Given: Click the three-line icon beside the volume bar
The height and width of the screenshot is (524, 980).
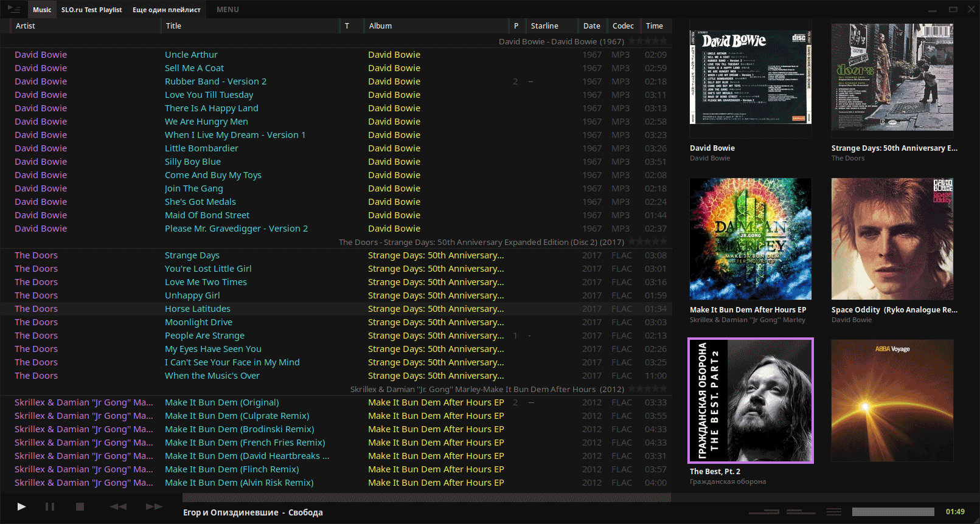Looking at the screenshot, I should (x=834, y=512).
